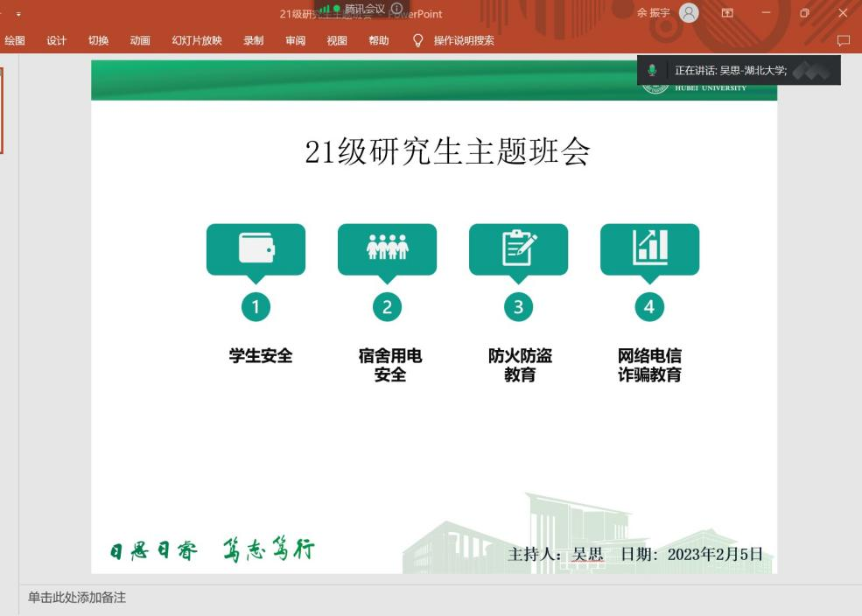
Task: Click the numbered circle 3 on slide
Action: tap(518, 306)
